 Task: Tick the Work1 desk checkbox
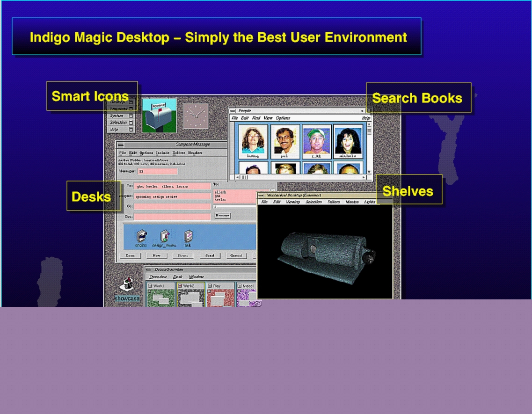click(x=150, y=286)
